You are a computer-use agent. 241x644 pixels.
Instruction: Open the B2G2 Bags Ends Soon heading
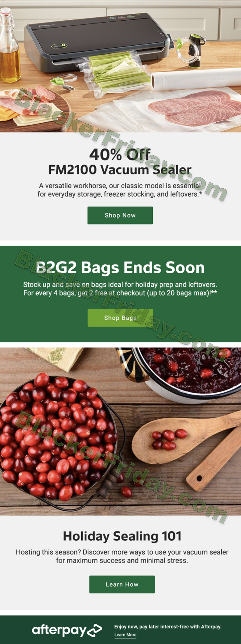click(120, 268)
